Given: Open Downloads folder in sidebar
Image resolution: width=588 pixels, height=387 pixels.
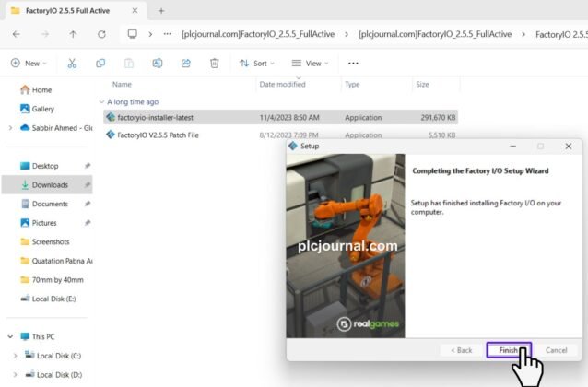Looking at the screenshot, I should coord(50,185).
